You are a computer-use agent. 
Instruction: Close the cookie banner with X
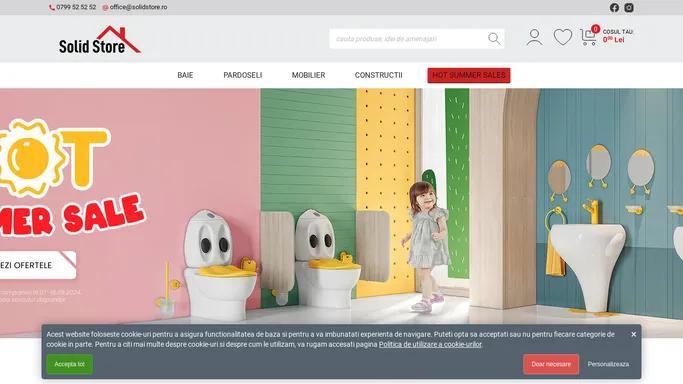tap(633, 334)
